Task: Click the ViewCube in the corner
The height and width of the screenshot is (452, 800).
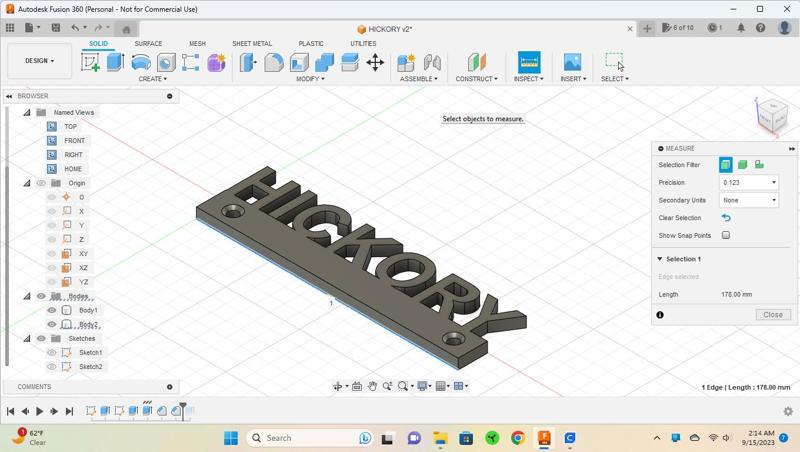Action: tap(771, 115)
